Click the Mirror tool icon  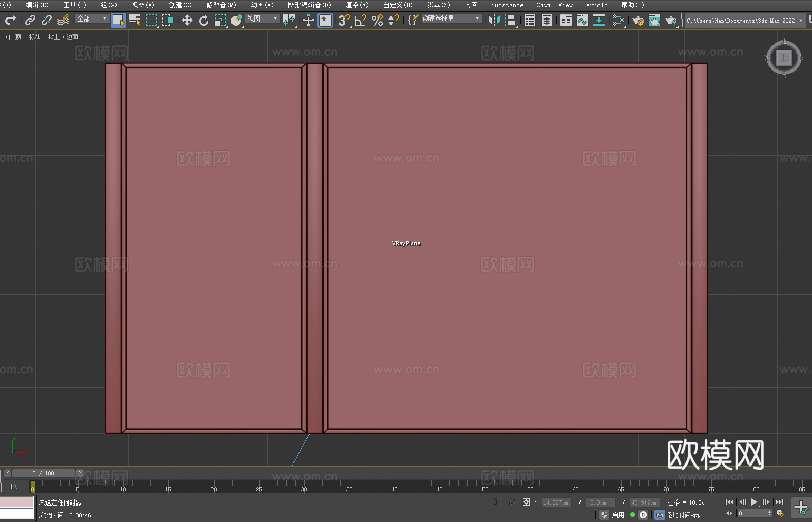point(494,21)
